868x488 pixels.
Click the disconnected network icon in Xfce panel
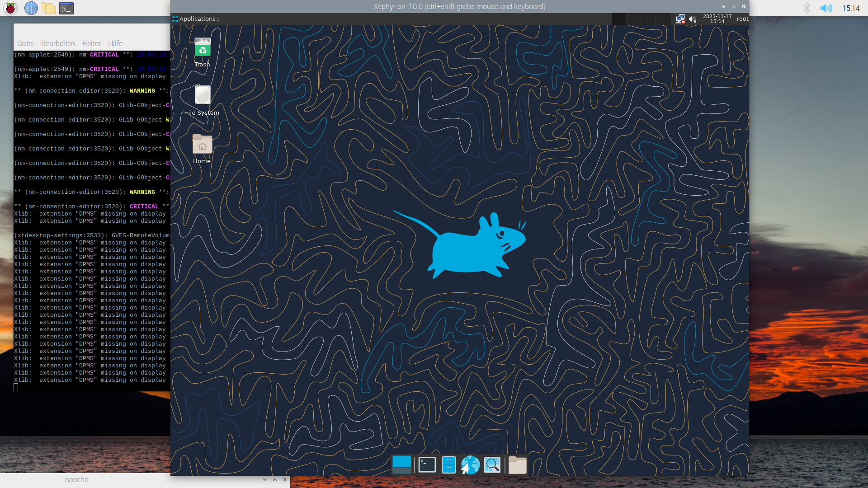(680, 19)
